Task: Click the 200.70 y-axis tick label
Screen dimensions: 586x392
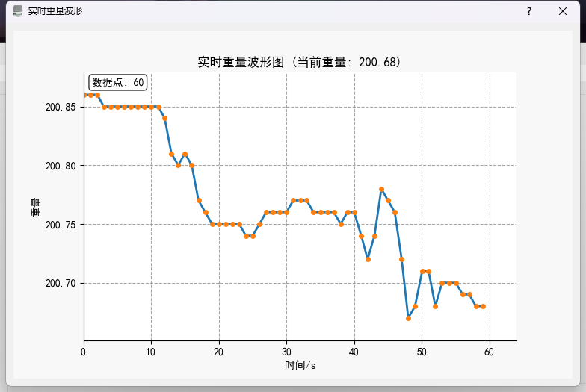Action: (x=61, y=284)
